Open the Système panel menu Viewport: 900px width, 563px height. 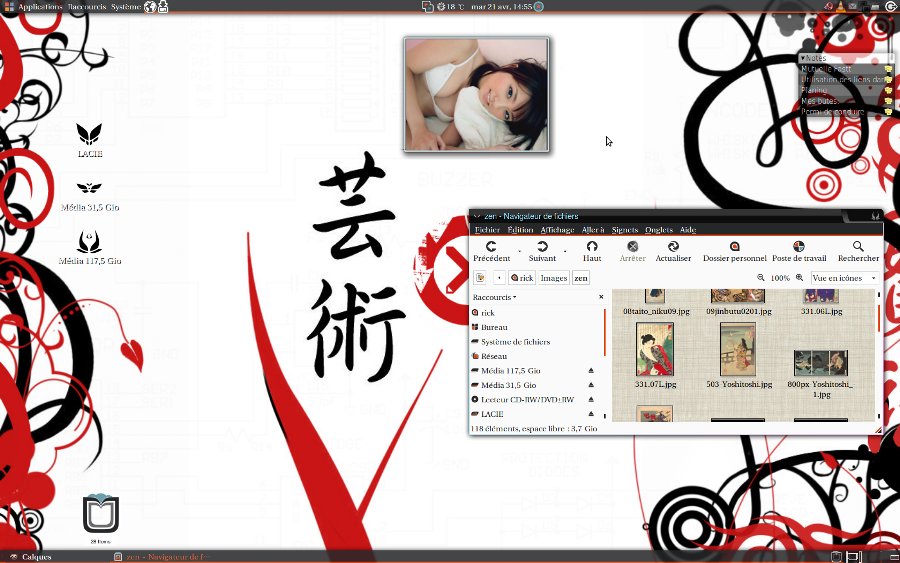pyautogui.click(x=126, y=7)
